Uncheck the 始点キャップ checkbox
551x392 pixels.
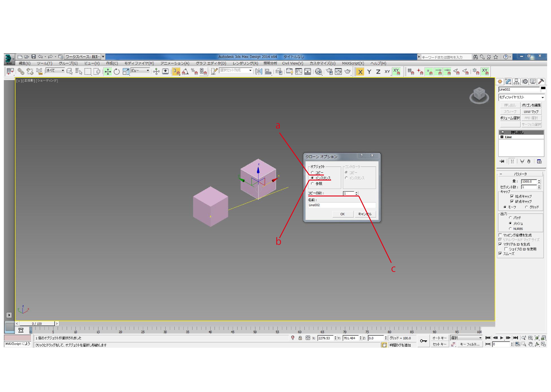point(512,196)
